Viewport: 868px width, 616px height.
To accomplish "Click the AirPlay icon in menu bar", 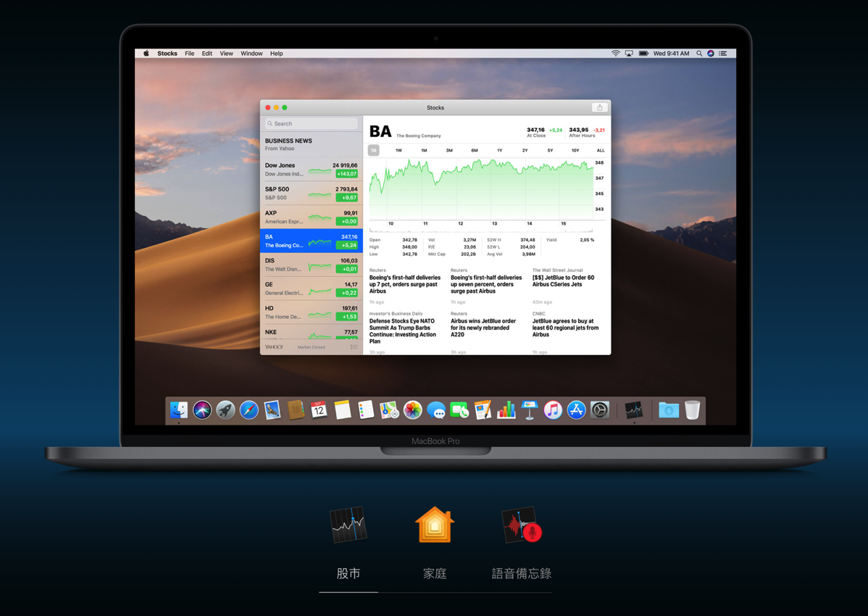I will coord(629,54).
